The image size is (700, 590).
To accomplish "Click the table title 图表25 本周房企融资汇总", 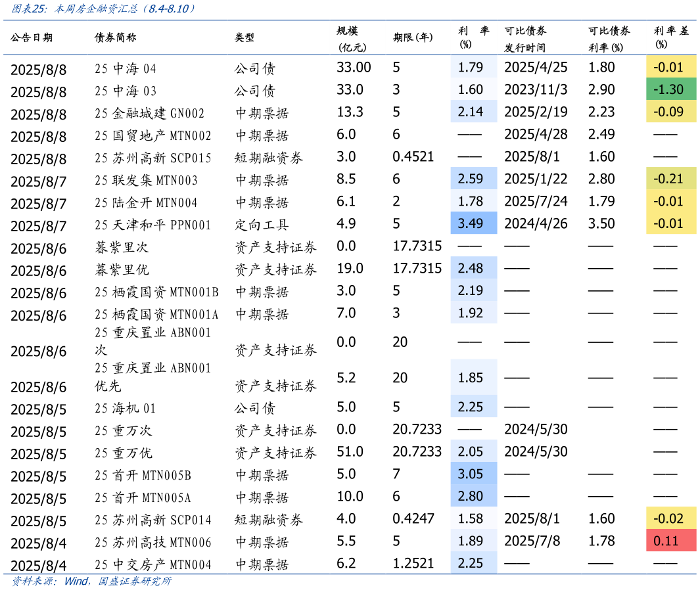I will 103,9.
